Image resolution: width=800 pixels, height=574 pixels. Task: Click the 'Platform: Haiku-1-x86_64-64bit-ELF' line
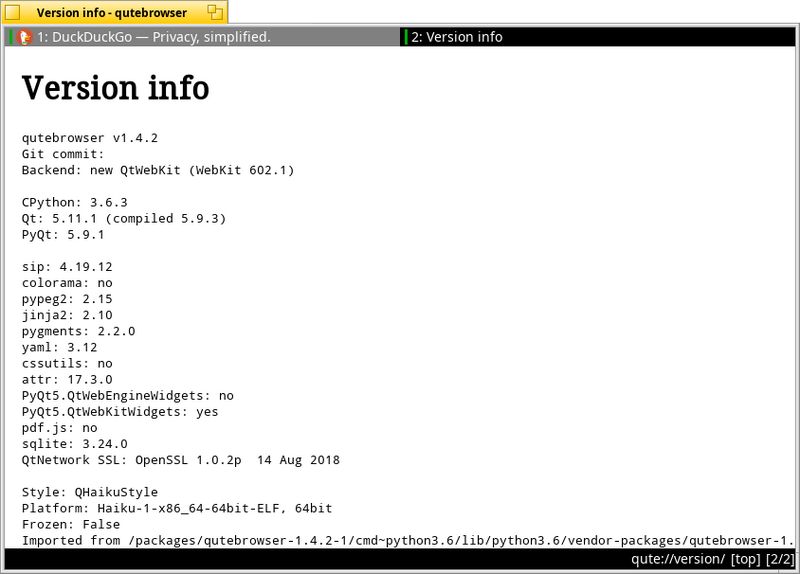[177, 508]
